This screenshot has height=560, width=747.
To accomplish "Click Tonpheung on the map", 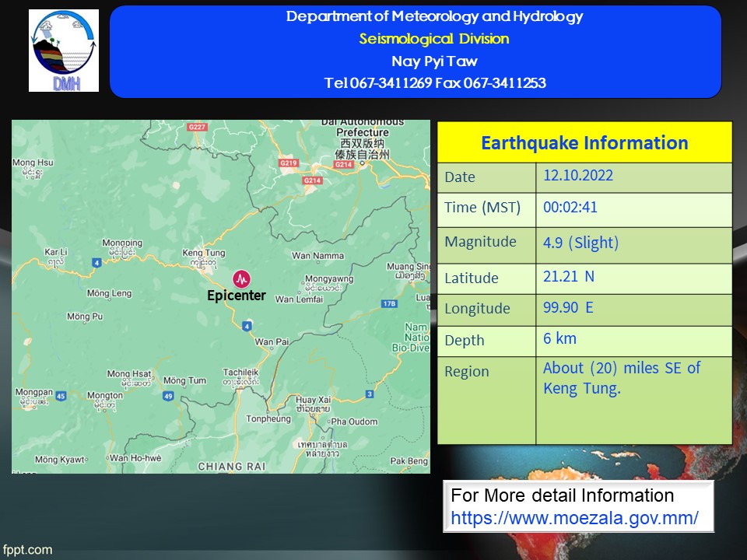I will pyautogui.click(x=268, y=419).
